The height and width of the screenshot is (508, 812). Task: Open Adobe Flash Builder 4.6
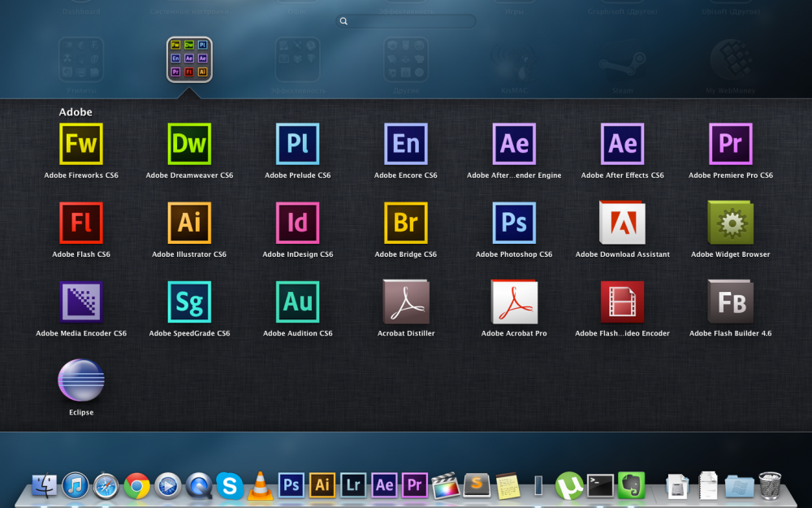(730, 302)
